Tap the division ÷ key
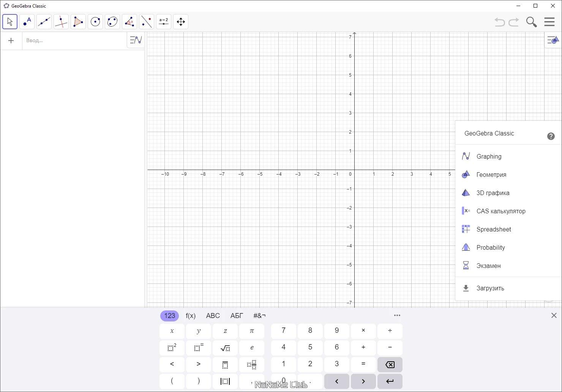562x392 pixels. click(390, 331)
